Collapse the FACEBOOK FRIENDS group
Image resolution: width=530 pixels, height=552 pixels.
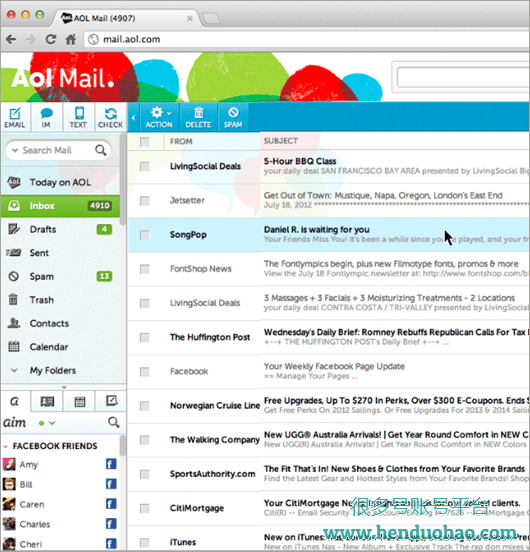pos(6,446)
